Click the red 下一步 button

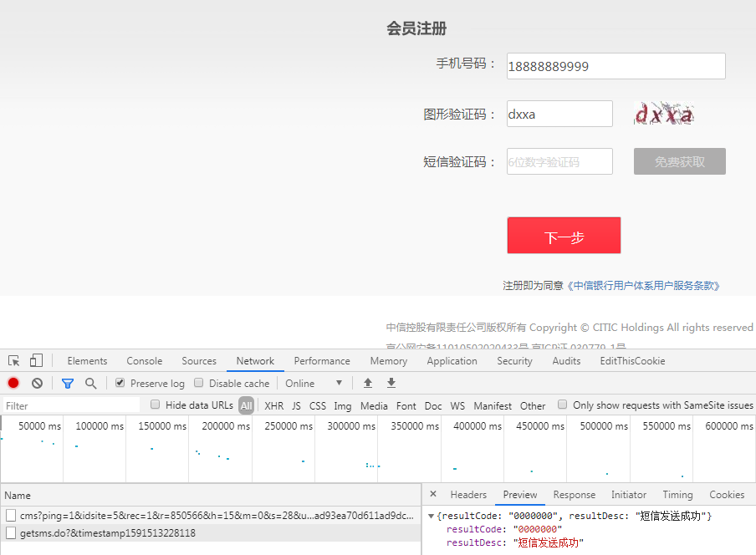pos(564,235)
